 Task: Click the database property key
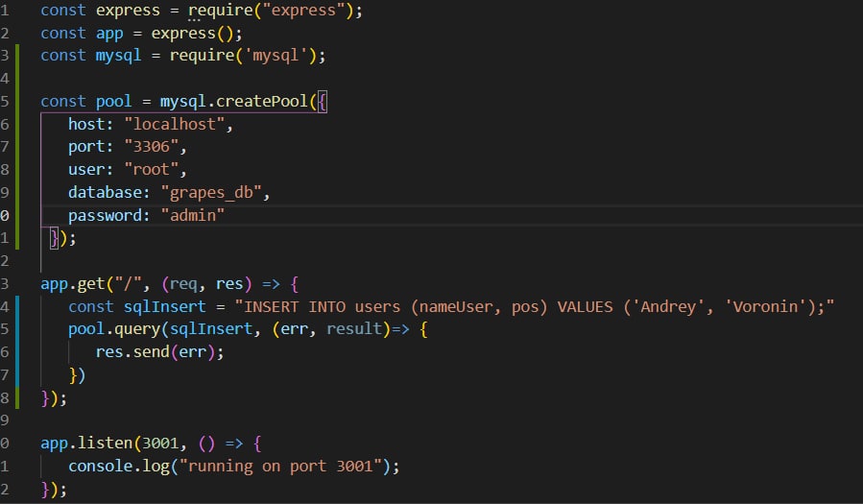click(x=106, y=193)
